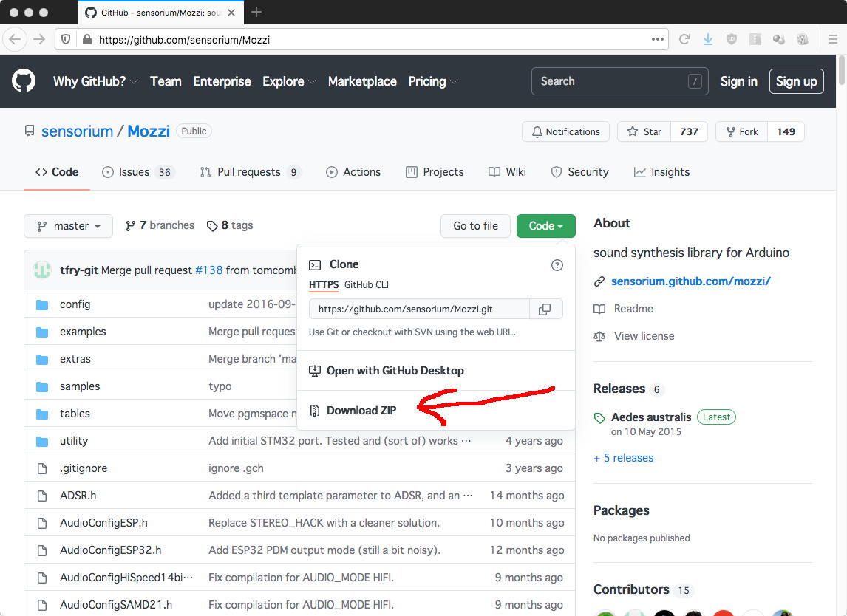Go to the Projects tab

(435, 171)
